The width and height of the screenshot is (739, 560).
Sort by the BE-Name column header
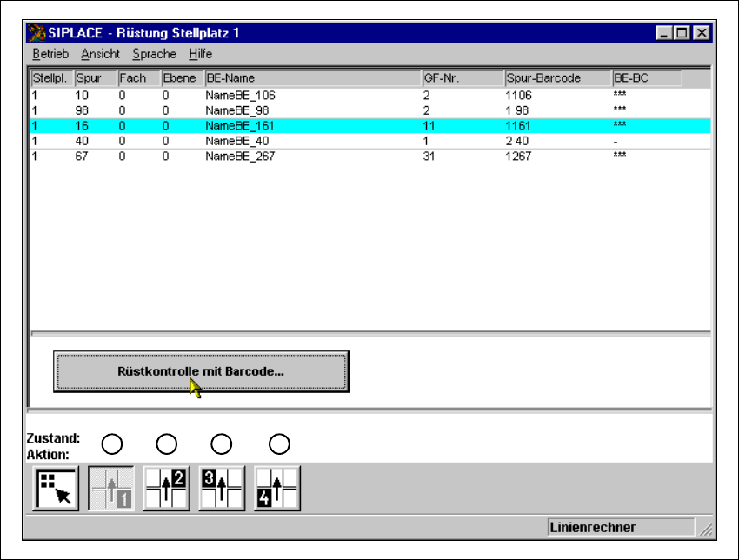click(x=311, y=78)
